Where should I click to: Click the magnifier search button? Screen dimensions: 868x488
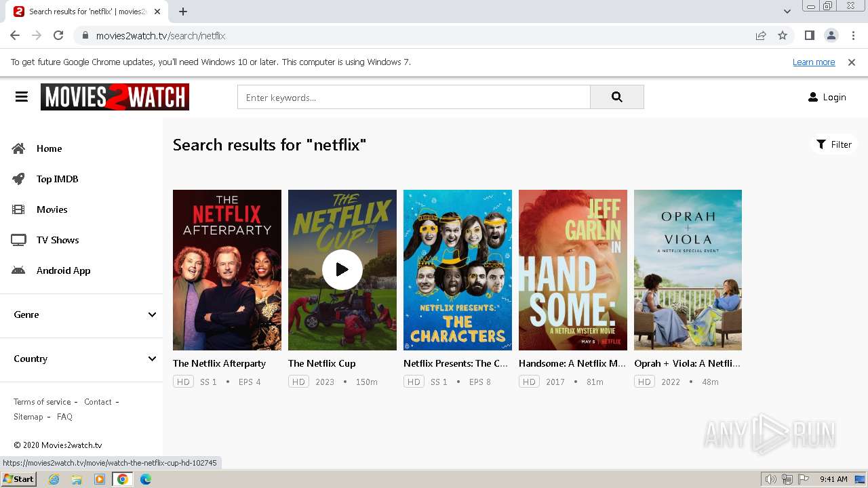point(616,97)
